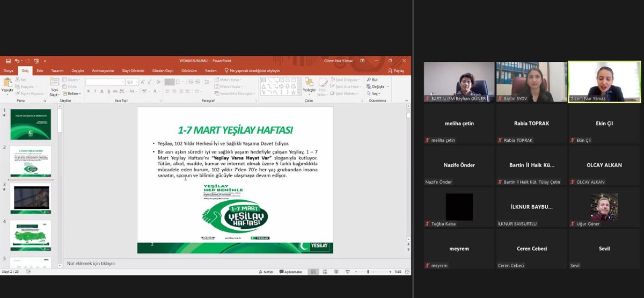
Task: Add a new slide with Yeni Slayt
Action: (54, 86)
